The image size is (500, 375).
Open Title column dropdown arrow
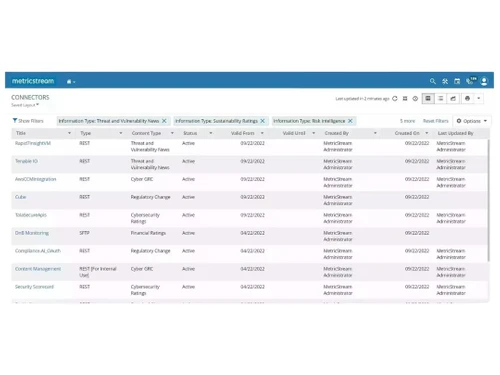(x=69, y=133)
